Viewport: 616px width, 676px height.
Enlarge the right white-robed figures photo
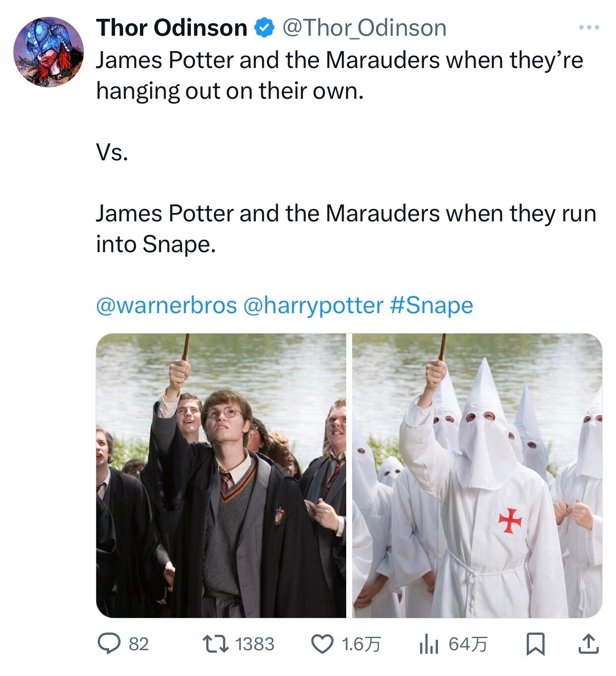[x=477, y=475]
